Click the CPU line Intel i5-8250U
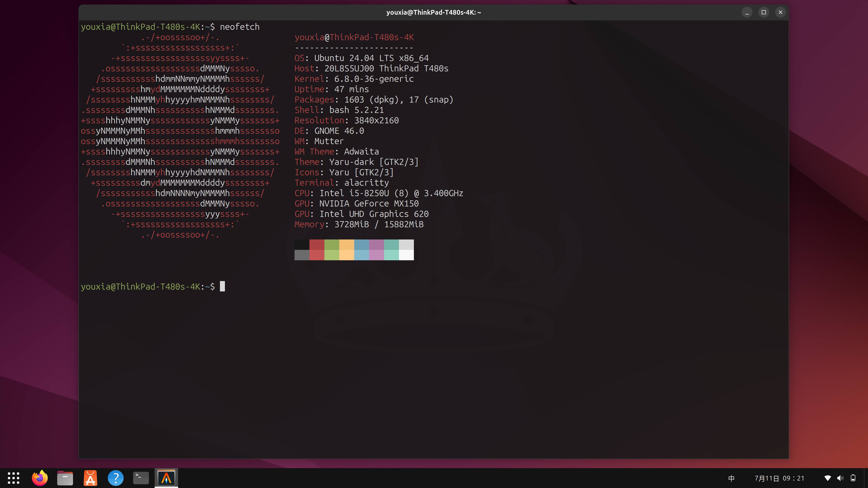 pyautogui.click(x=379, y=193)
